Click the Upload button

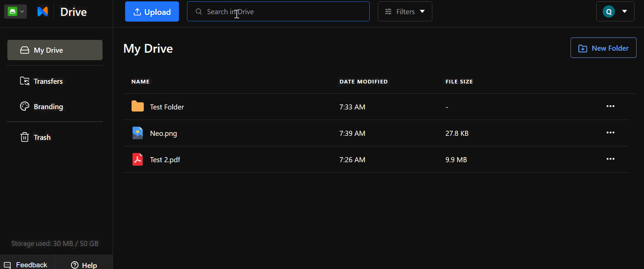pos(152,11)
